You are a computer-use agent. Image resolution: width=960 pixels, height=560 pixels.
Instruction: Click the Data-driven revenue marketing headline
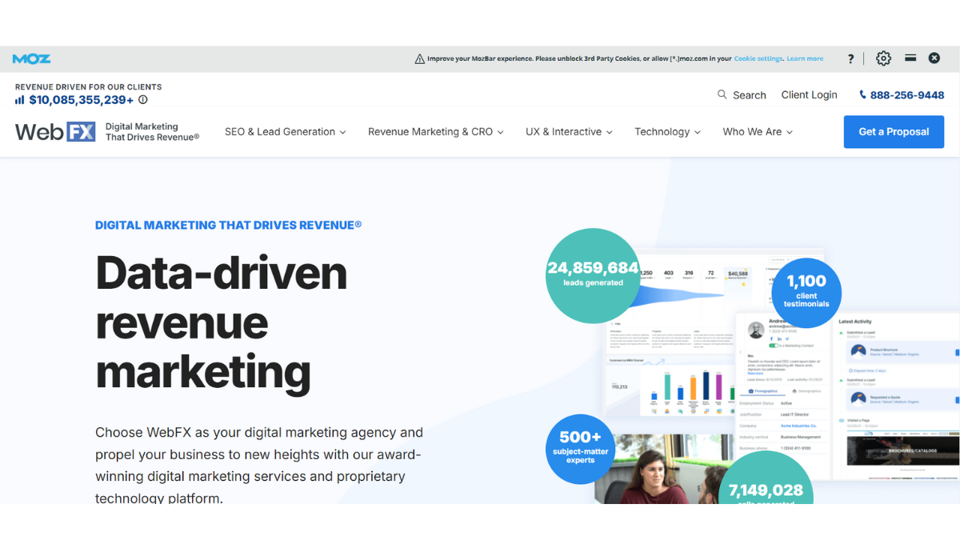[x=222, y=322]
